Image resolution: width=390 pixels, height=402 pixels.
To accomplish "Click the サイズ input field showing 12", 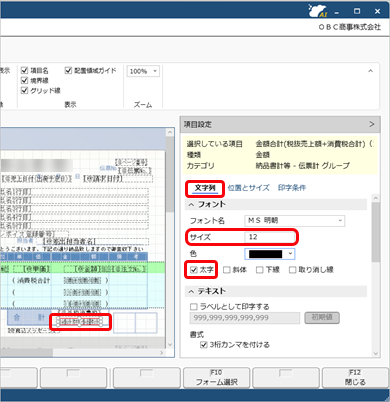I will pyautogui.click(x=270, y=237).
